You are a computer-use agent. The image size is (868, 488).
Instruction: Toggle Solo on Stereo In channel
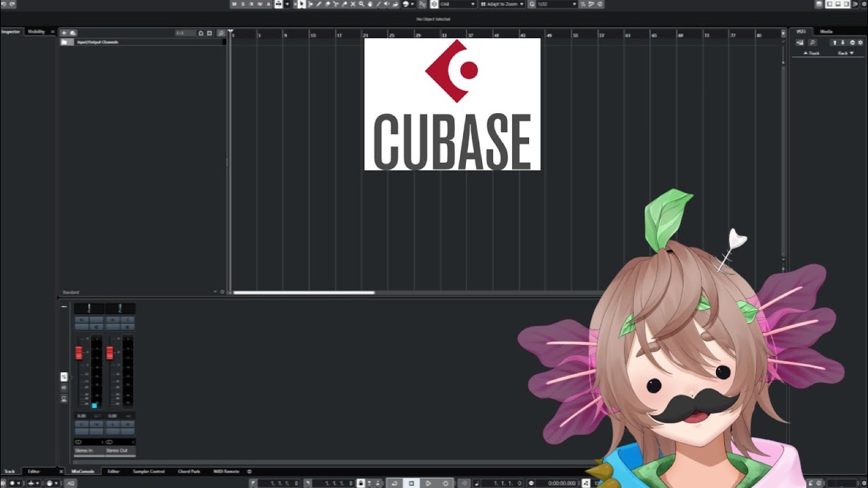(96, 320)
